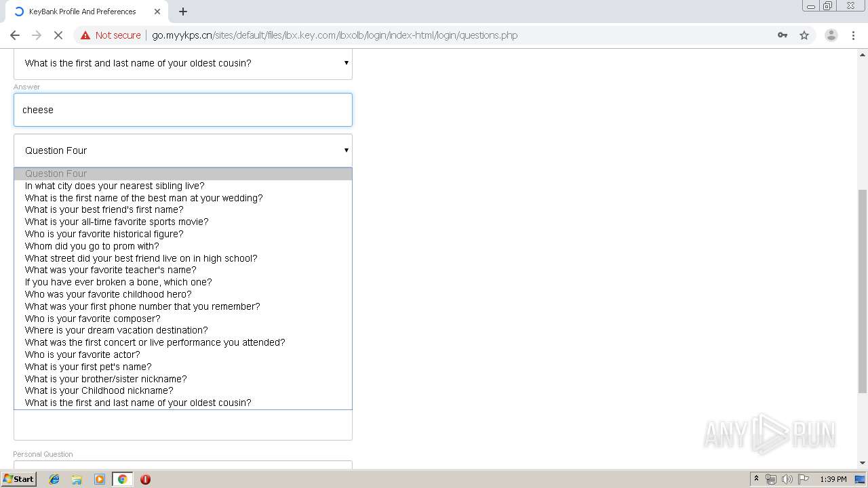Click the Show desktop button
Viewport: 868px width, 488px height.
(x=861, y=479)
